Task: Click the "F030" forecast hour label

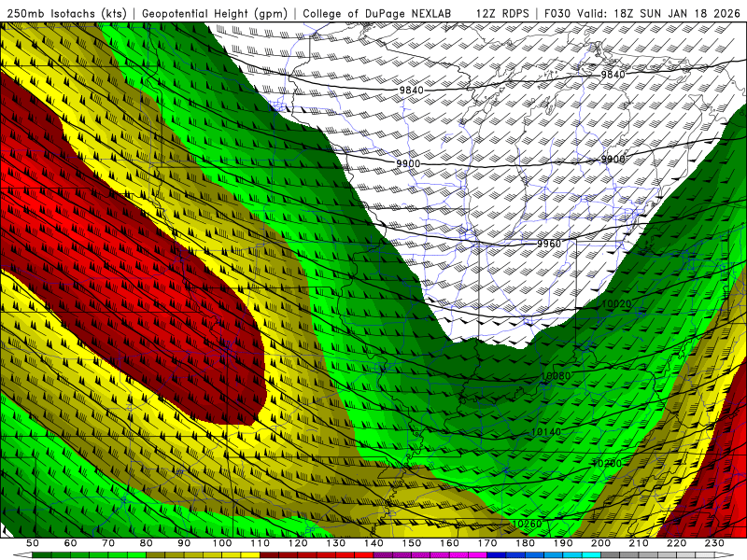Action: click(557, 13)
